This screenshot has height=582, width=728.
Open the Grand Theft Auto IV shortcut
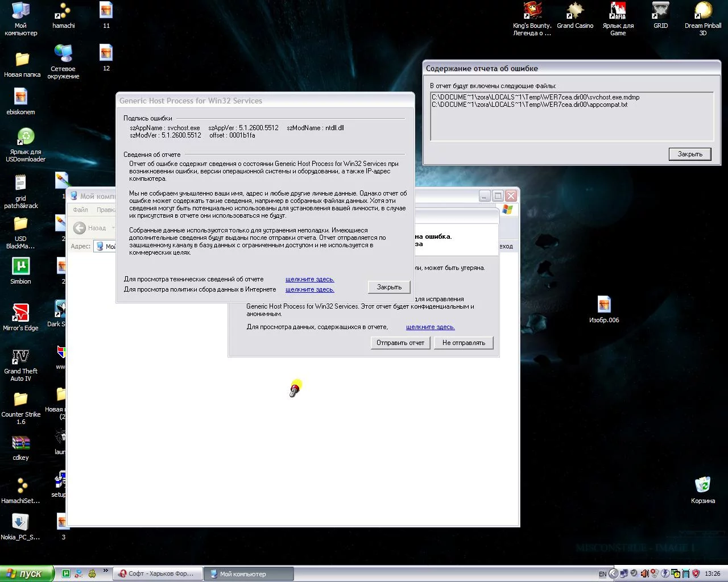(20, 357)
